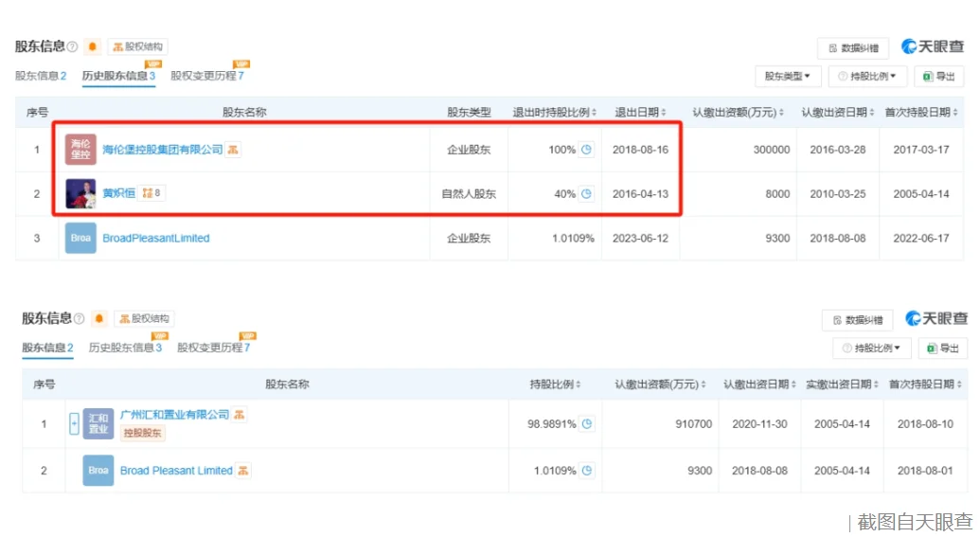Expand the 广州汇和置业有限公司 row with plus
Screen dimensions: 980x537
74,424
